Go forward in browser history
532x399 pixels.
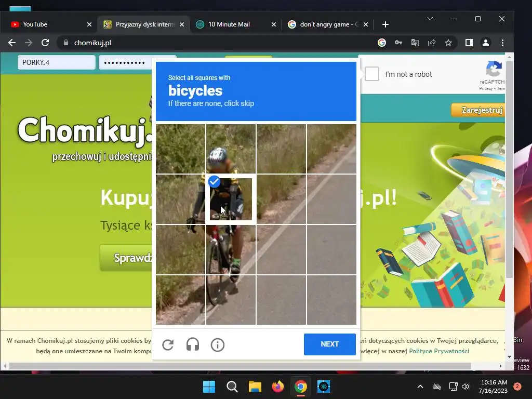(29, 43)
